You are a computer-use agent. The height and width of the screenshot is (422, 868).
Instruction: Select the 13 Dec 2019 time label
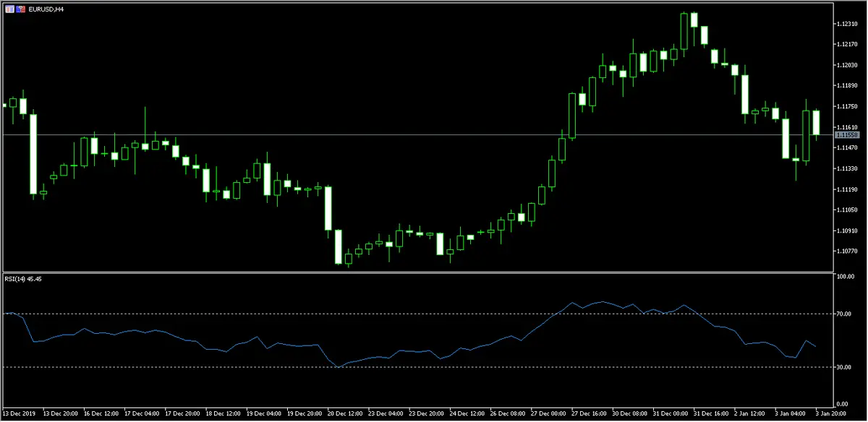coord(20,415)
